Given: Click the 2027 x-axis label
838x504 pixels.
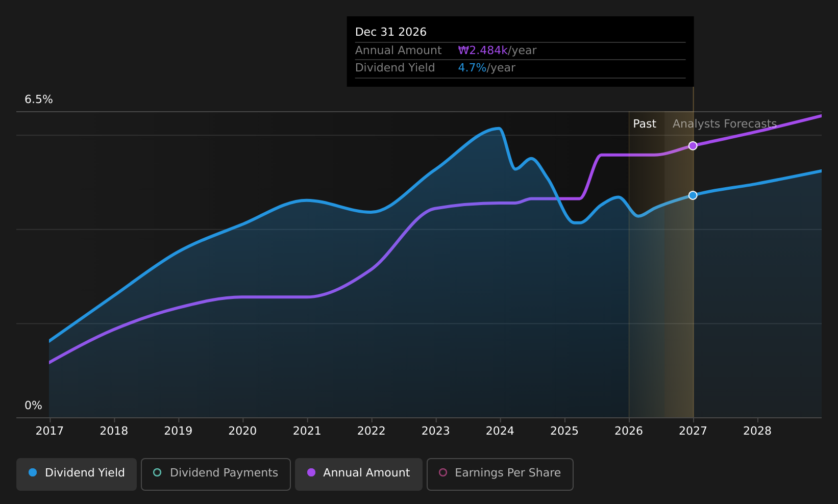Looking at the screenshot, I should [x=693, y=431].
